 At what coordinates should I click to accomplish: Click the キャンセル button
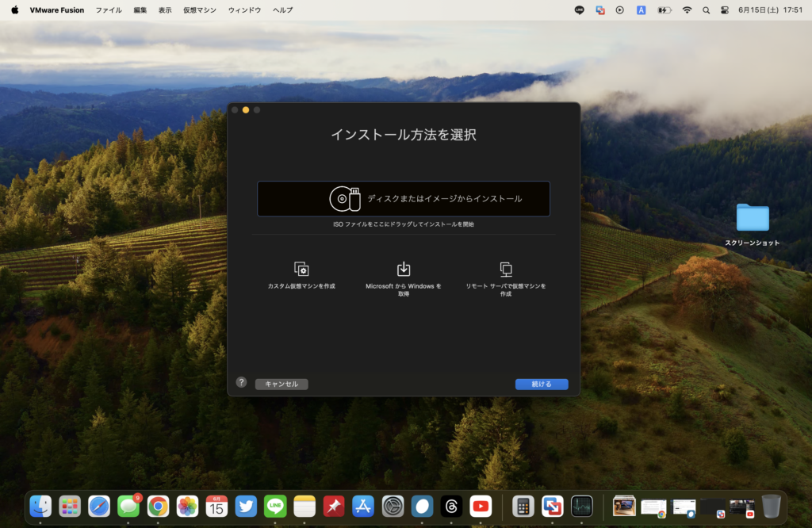(x=282, y=384)
